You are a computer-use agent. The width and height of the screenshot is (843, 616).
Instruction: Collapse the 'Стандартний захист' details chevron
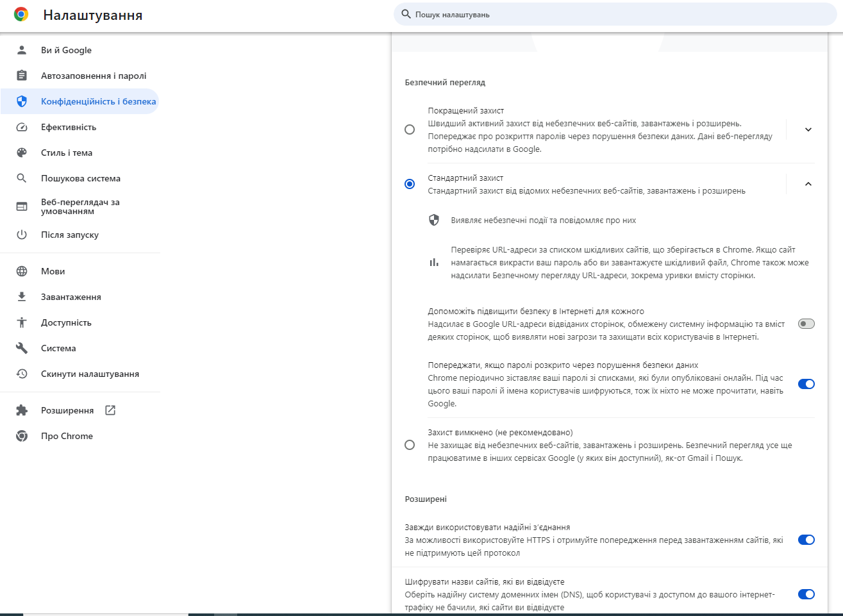808,184
